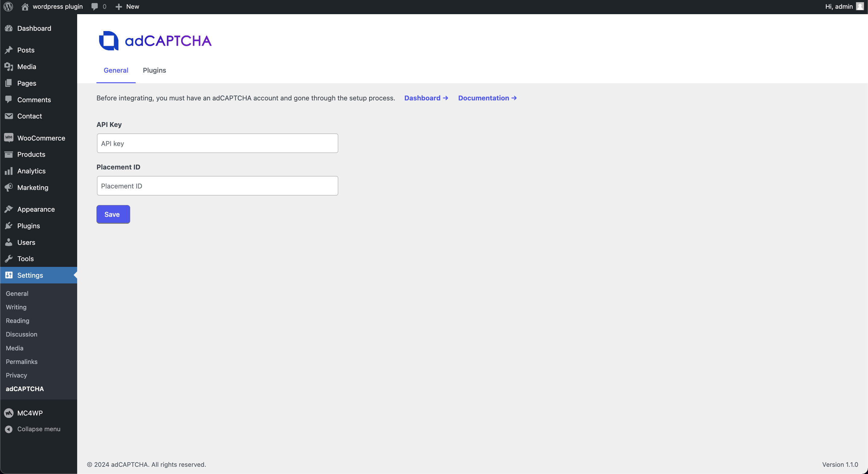Expand the Settings submenu
The height and width of the screenshot is (474, 868).
(30, 276)
